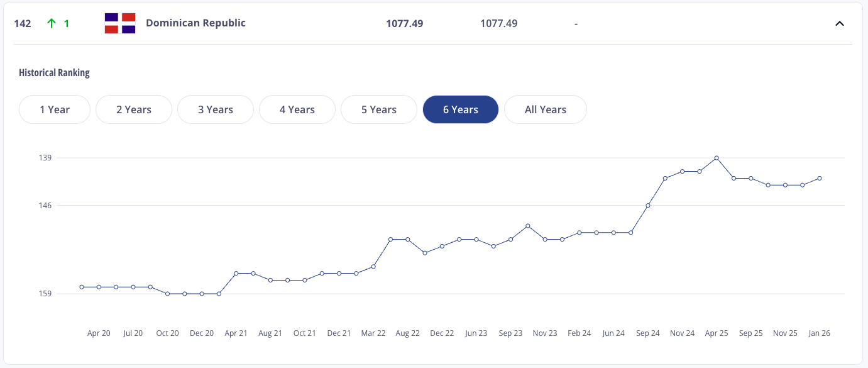
Task: Click the Dominican Republic country name
Action: click(x=195, y=23)
